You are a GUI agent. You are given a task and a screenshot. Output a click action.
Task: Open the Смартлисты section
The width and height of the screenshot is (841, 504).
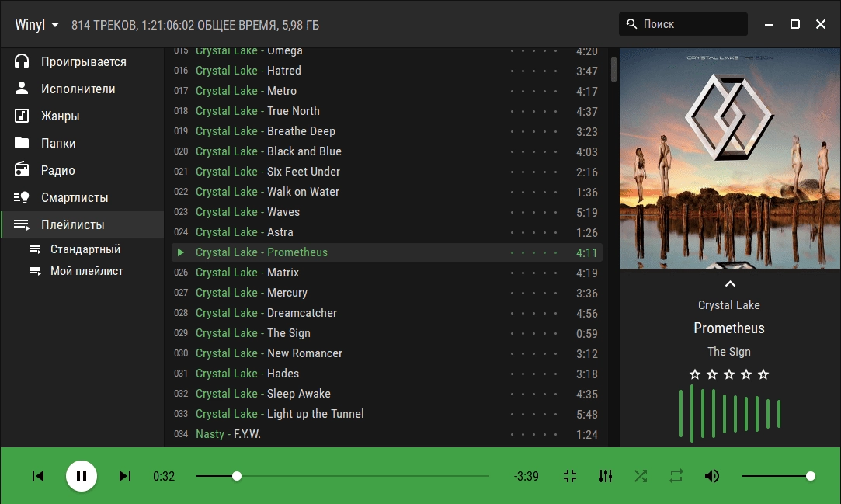pos(82,197)
